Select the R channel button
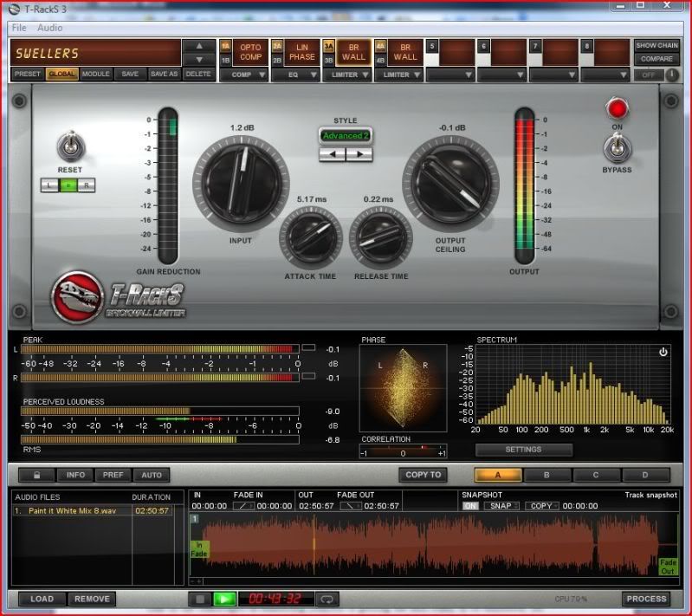Screen dimensions: 692x616 point(86,185)
